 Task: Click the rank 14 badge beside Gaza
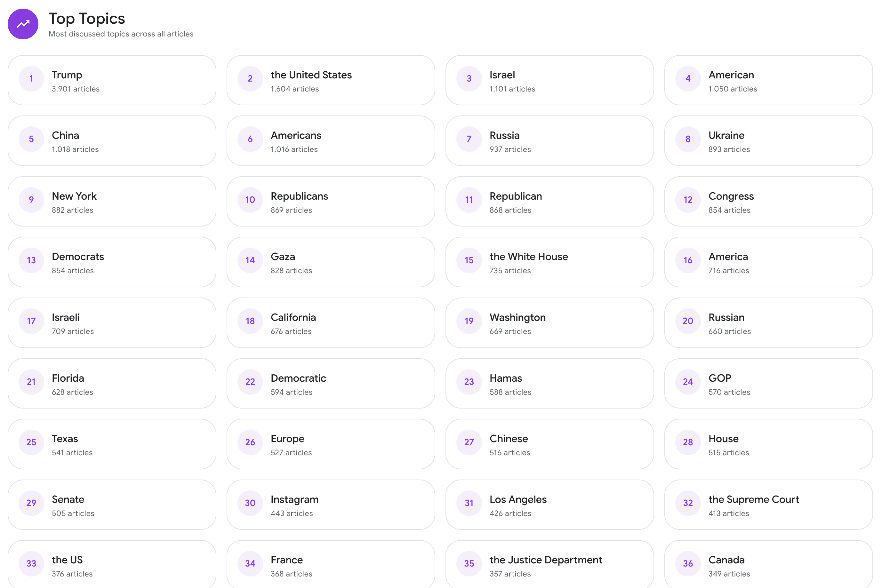pos(250,260)
